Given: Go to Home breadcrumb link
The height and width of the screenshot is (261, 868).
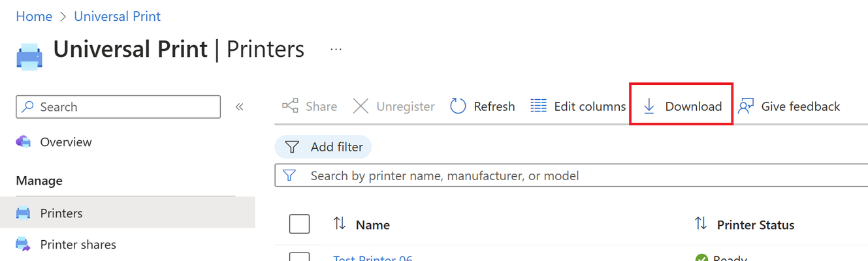Looking at the screenshot, I should point(34,16).
